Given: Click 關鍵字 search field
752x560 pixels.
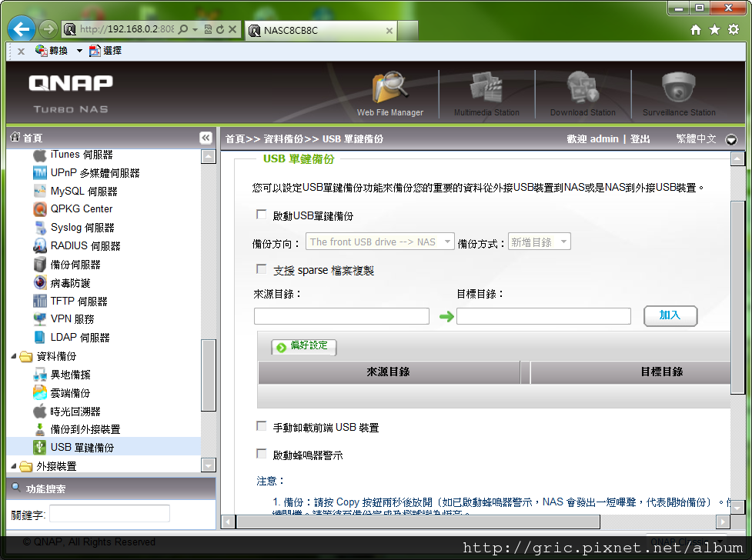Looking at the screenshot, I should [x=109, y=514].
